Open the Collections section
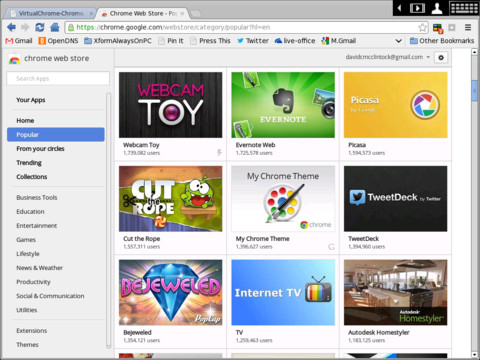This screenshot has width=480, height=360. coord(32,177)
